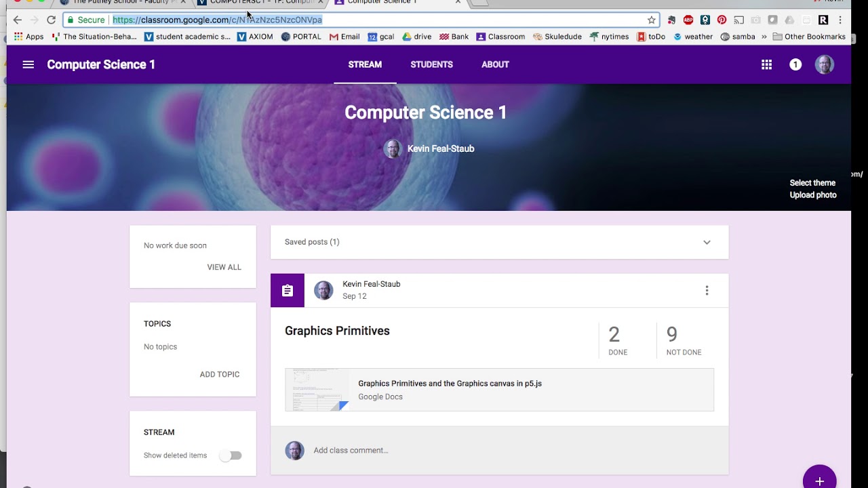Bookmark this page with the star
Screen dimensions: 868x488
(x=652, y=20)
